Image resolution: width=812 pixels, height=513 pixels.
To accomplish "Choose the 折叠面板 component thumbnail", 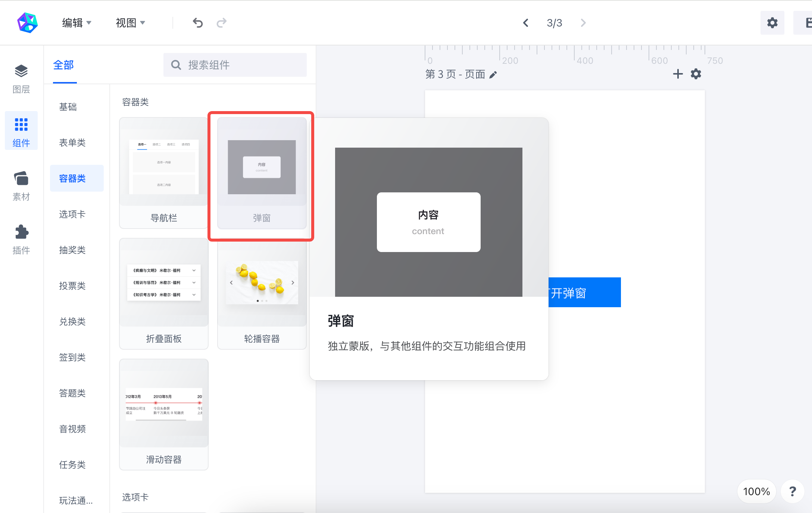I will tap(163, 294).
